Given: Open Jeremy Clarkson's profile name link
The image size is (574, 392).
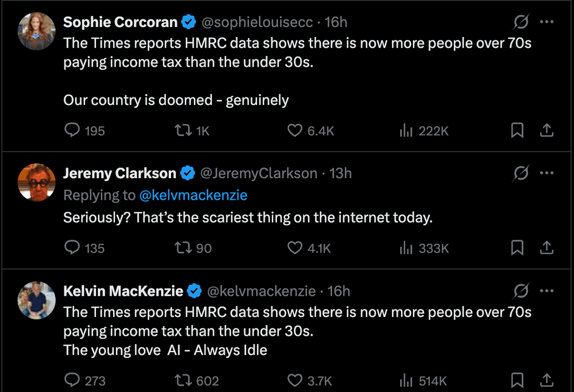Looking at the screenshot, I should tap(119, 173).
